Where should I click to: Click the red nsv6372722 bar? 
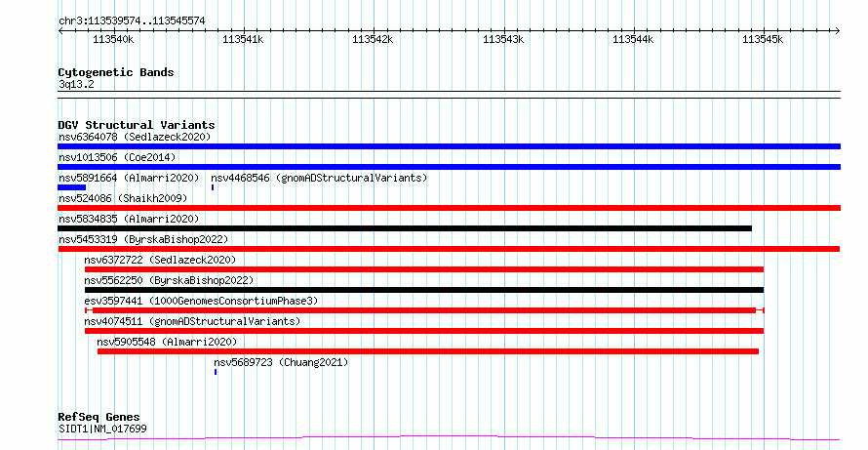tap(424, 269)
